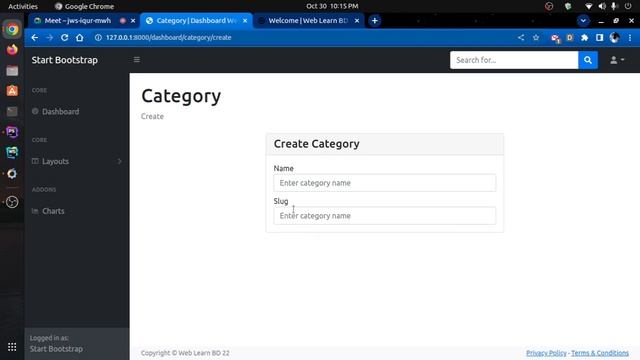Image resolution: width=640 pixels, height=360 pixels.
Task: Open the tab search dropdown arrow
Action: pyautogui.click(x=583, y=20)
